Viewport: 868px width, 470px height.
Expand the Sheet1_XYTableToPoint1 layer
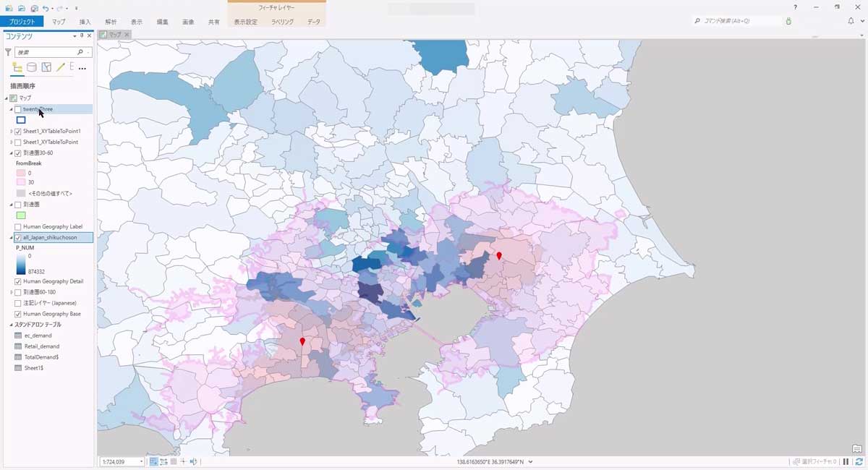click(x=11, y=132)
